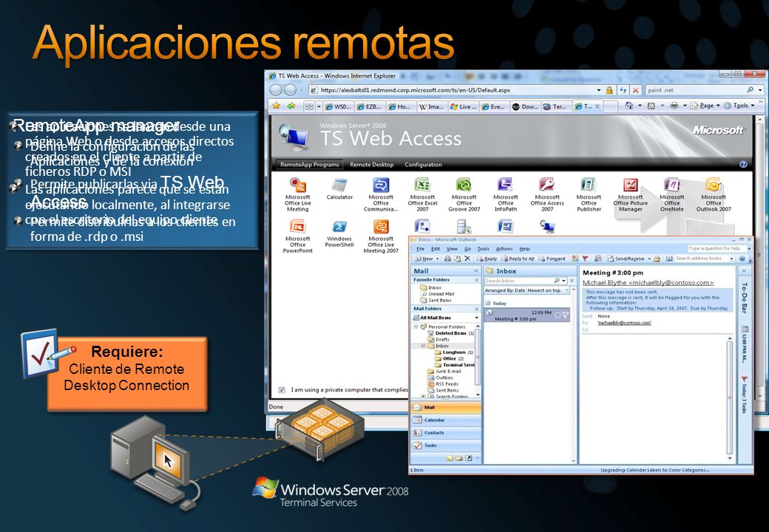Toggle category box on Meeting message
The height and width of the screenshot is (532, 769).
pyautogui.click(x=558, y=315)
